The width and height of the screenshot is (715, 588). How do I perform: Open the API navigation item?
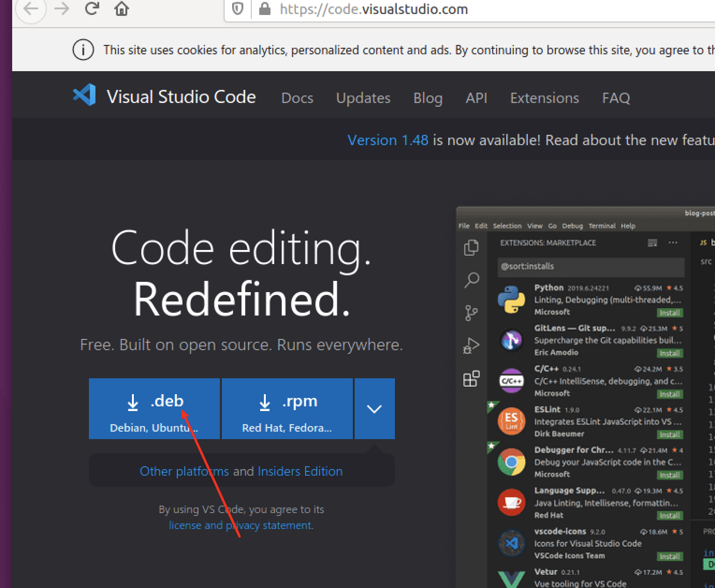[476, 98]
